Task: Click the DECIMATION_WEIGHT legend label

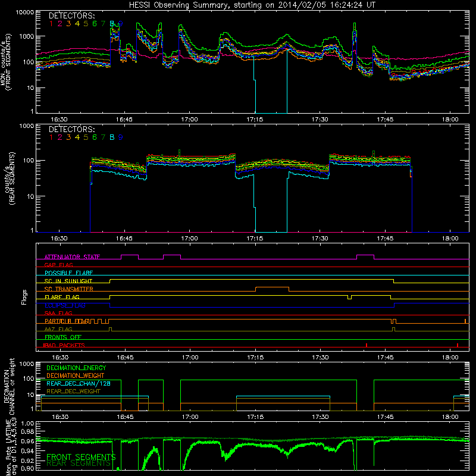Action: click(76, 376)
